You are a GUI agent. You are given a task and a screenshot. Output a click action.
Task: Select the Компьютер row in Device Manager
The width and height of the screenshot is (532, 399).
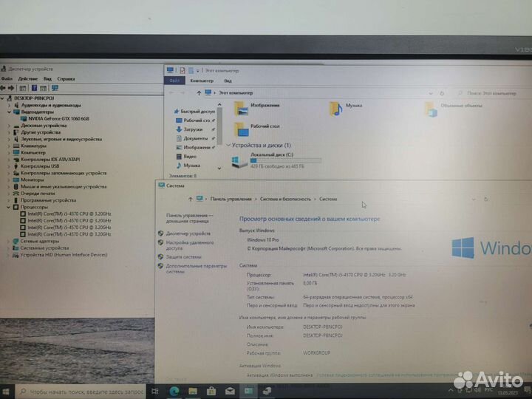(x=33, y=153)
